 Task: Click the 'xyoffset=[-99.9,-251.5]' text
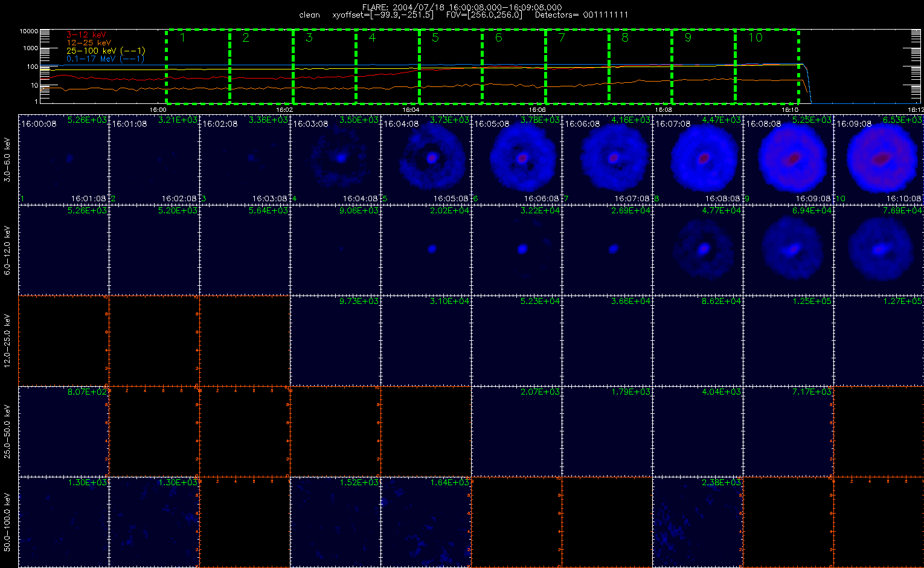[383, 15]
